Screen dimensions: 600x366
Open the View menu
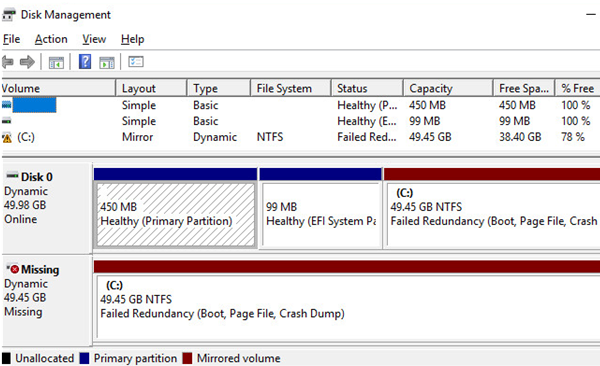[x=94, y=39]
